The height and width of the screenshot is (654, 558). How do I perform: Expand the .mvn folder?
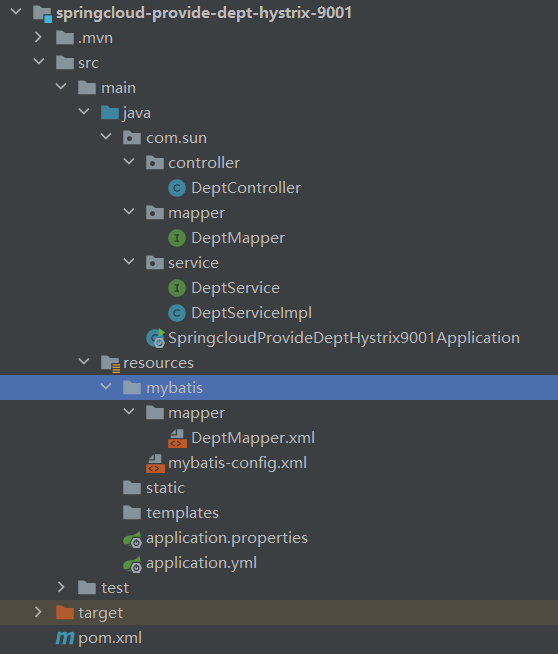click(38, 37)
